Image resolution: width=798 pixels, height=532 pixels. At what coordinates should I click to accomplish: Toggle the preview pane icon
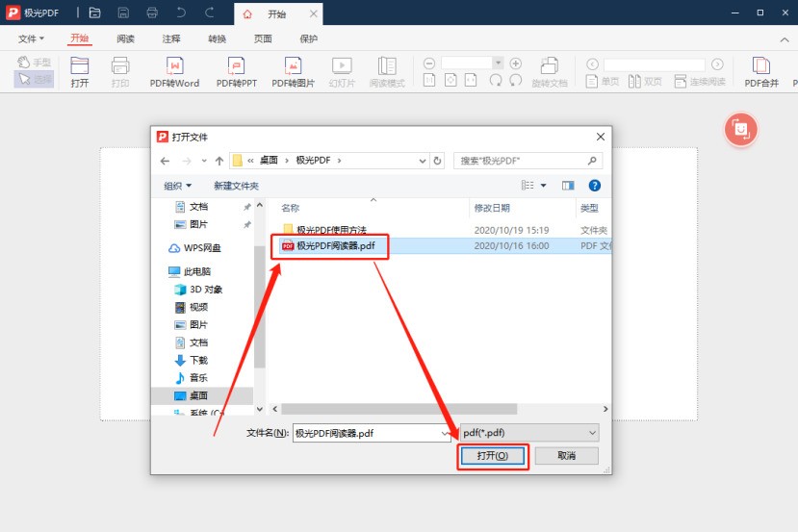[x=568, y=186]
